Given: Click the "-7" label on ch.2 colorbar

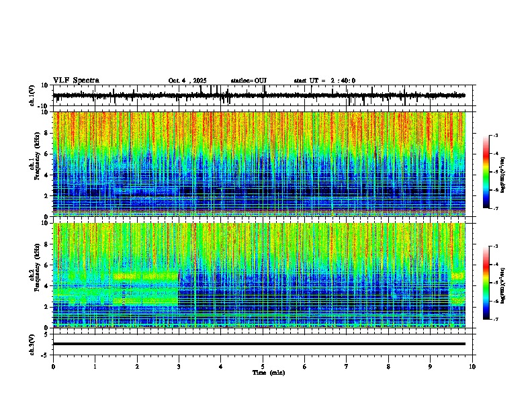Looking at the screenshot, I should [495, 319].
